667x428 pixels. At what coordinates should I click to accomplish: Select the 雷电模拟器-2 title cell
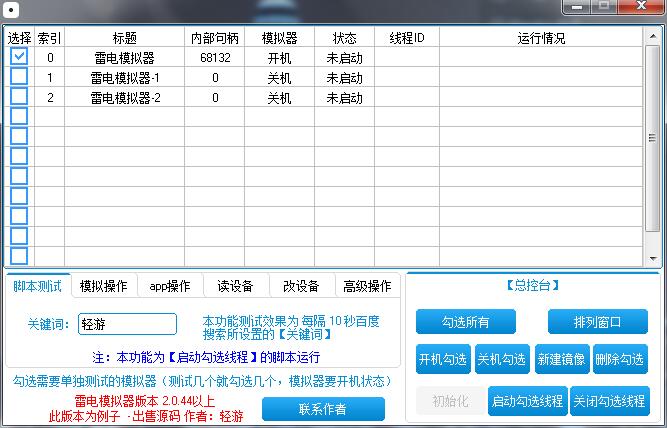(x=125, y=97)
